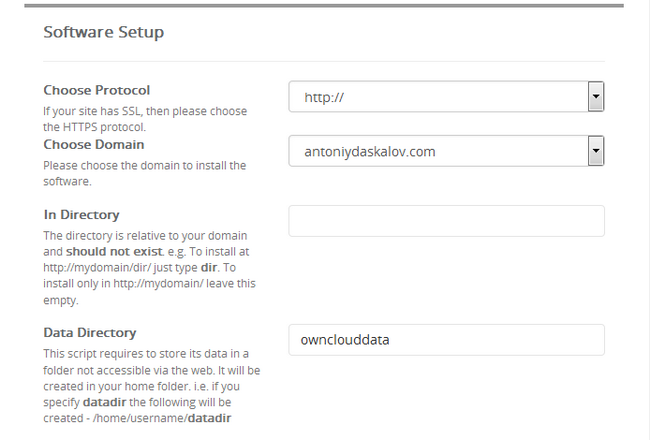This screenshot has height=440, width=650.
Task: Open the domain dropdown showing antoniydaskalov.com
Action: (x=446, y=151)
